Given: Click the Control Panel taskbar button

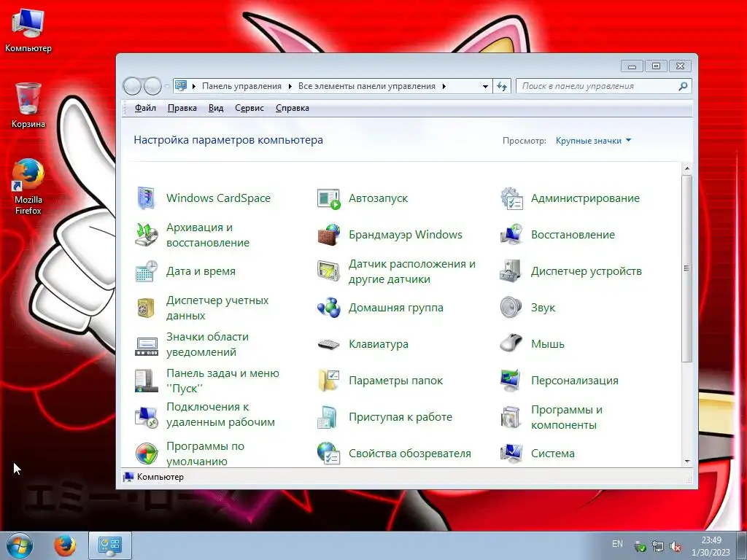Looking at the screenshot, I should pos(110,545).
